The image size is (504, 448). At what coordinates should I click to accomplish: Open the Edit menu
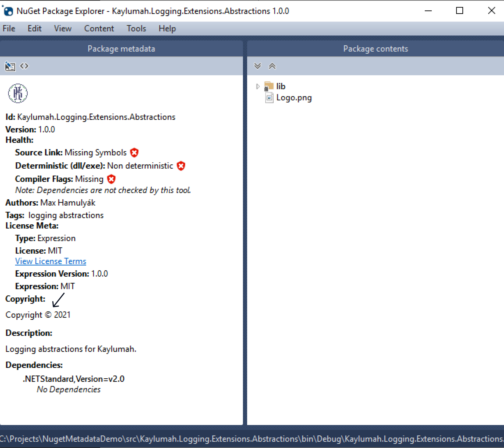34,29
